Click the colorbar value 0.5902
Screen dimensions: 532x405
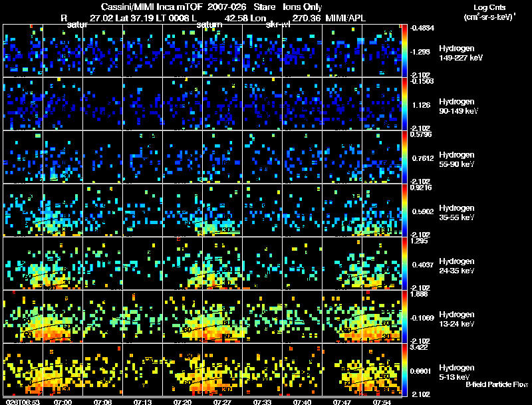click(423, 211)
